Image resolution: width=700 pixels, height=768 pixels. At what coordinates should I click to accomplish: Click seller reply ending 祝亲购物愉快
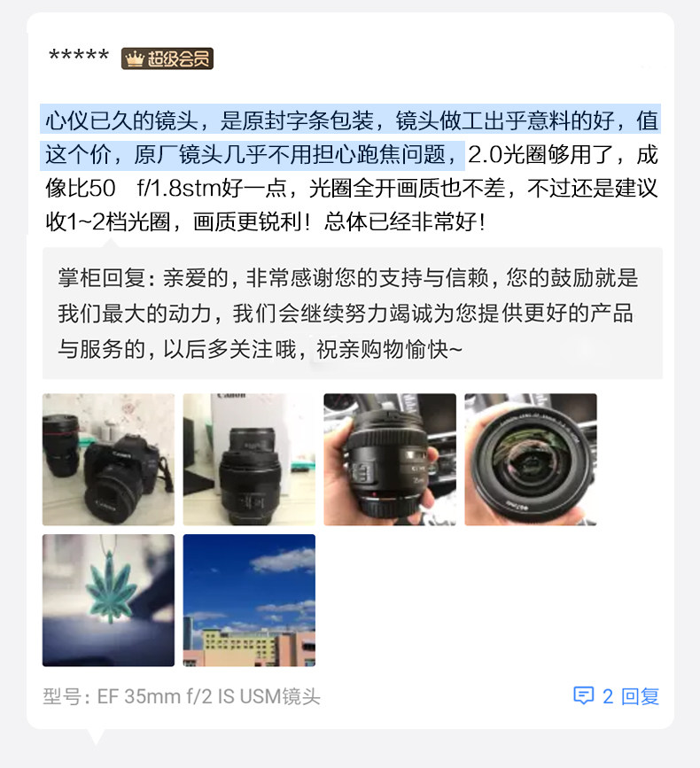(x=389, y=350)
